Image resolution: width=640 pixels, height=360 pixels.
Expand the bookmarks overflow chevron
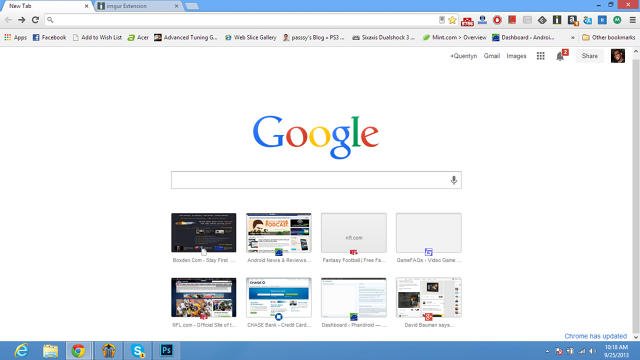[x=573, y=37]
